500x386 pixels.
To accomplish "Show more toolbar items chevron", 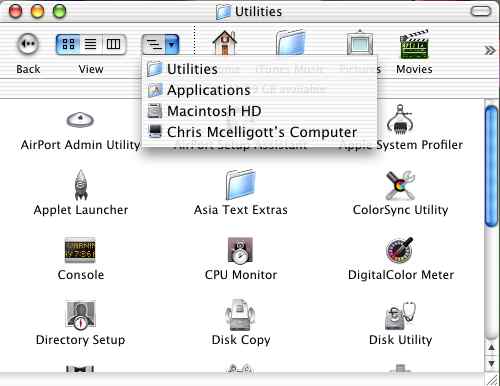I will tap(490, 51).
